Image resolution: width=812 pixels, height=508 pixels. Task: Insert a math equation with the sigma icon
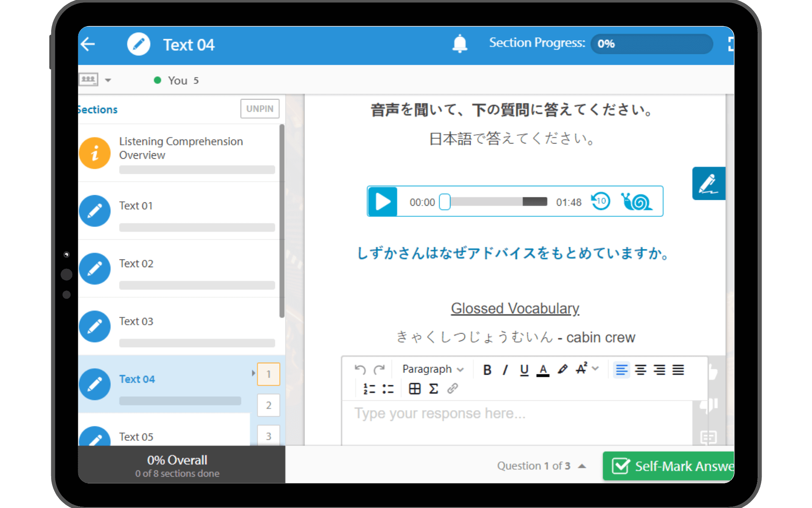coord(433,389)
